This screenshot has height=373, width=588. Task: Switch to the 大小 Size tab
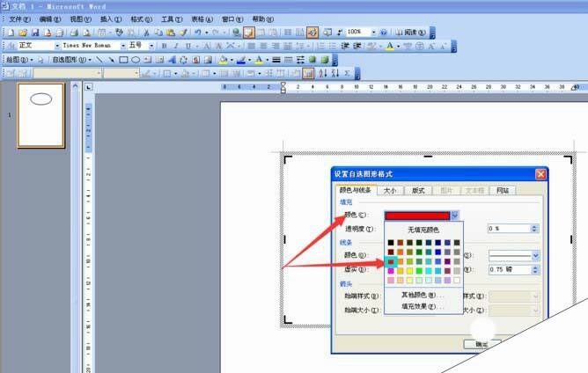390,190
